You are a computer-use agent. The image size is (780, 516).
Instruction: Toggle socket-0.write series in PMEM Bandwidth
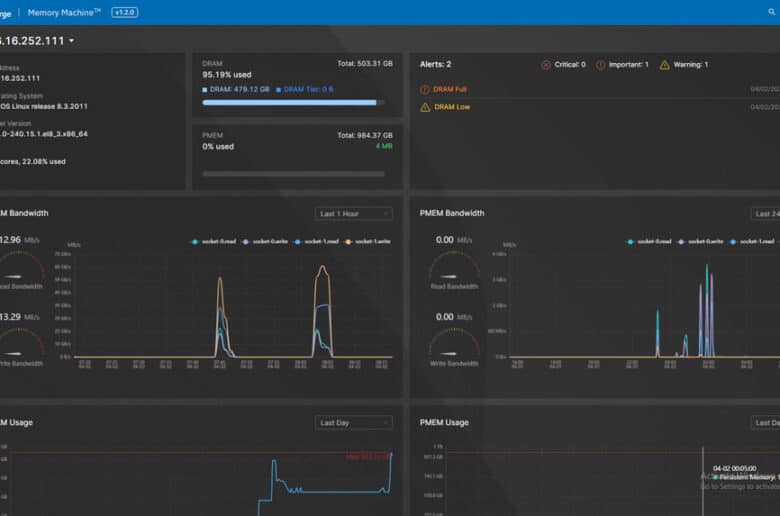700,241
